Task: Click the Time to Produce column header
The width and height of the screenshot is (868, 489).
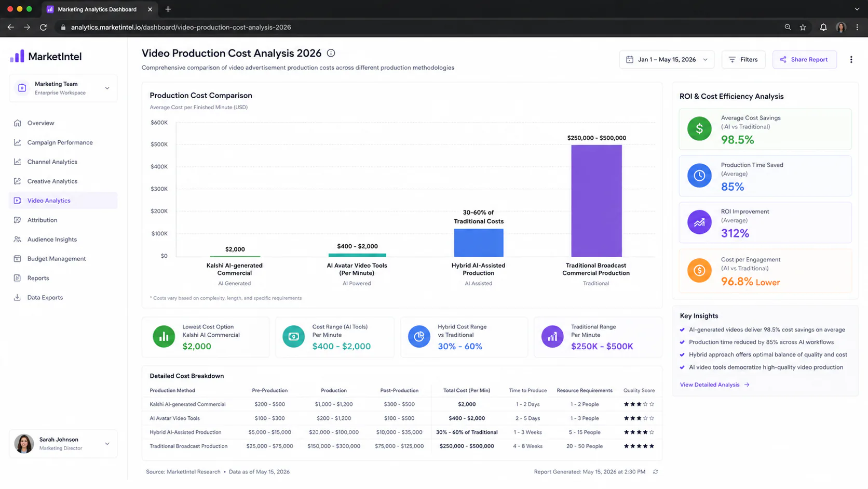Action: point(527,391)
